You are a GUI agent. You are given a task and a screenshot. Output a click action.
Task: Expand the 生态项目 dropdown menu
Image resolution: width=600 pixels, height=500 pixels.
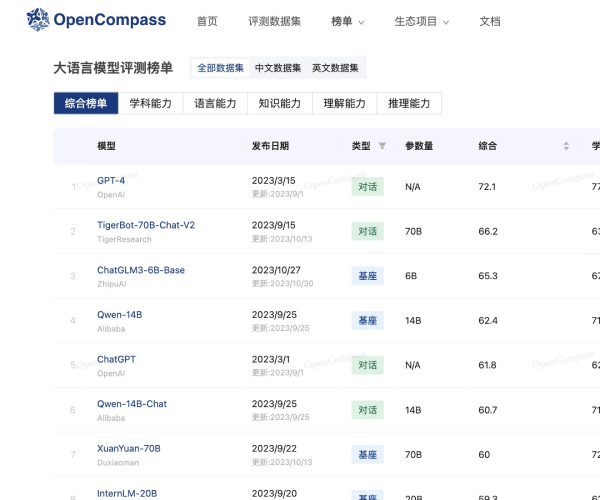click(x=420, y=21)
